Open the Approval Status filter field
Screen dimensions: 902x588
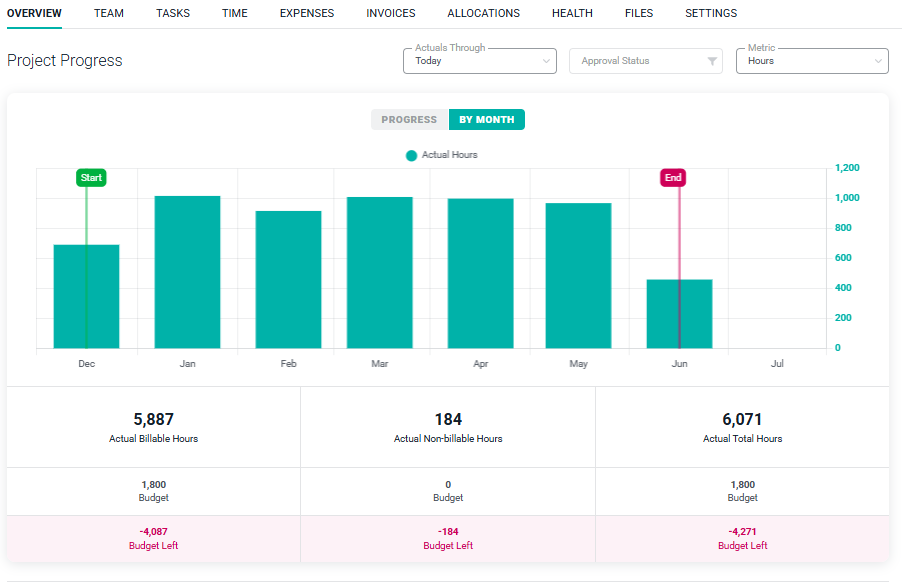click(x=645, y=61)
